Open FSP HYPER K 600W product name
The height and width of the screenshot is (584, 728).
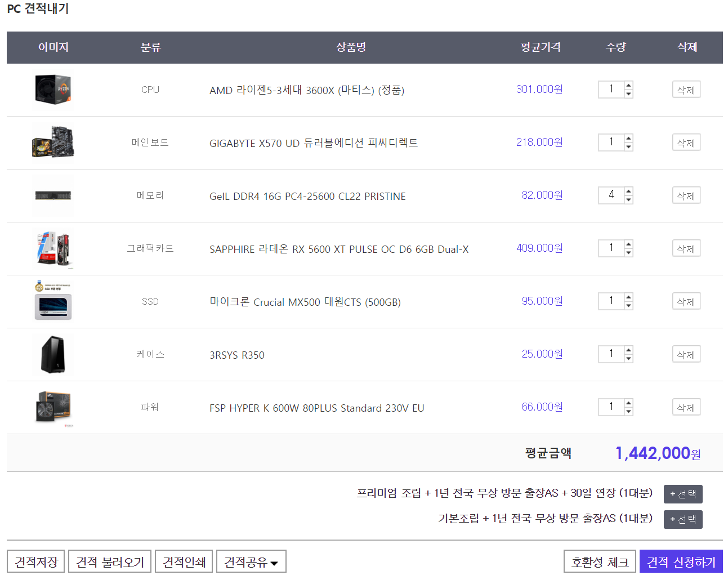click(317, 408)
